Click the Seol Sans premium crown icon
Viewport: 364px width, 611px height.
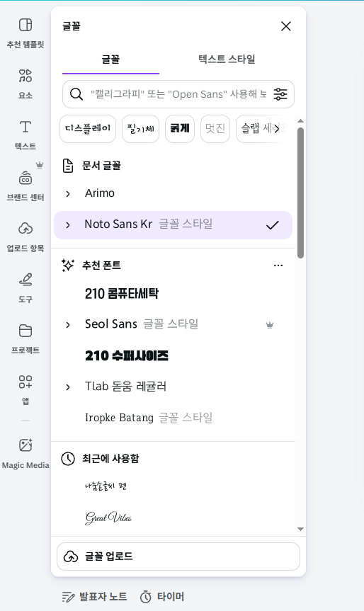click(270, 324)
